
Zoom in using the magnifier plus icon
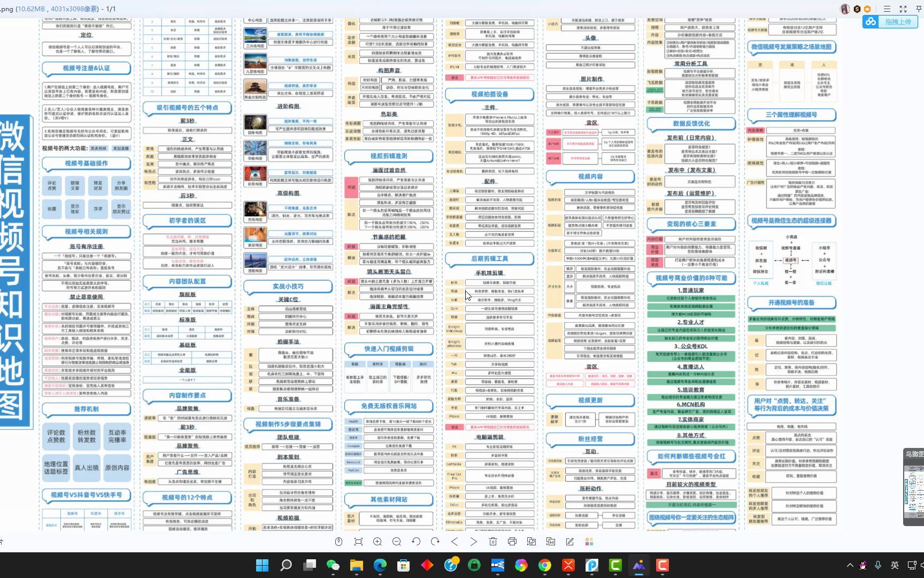pos(378,542)
